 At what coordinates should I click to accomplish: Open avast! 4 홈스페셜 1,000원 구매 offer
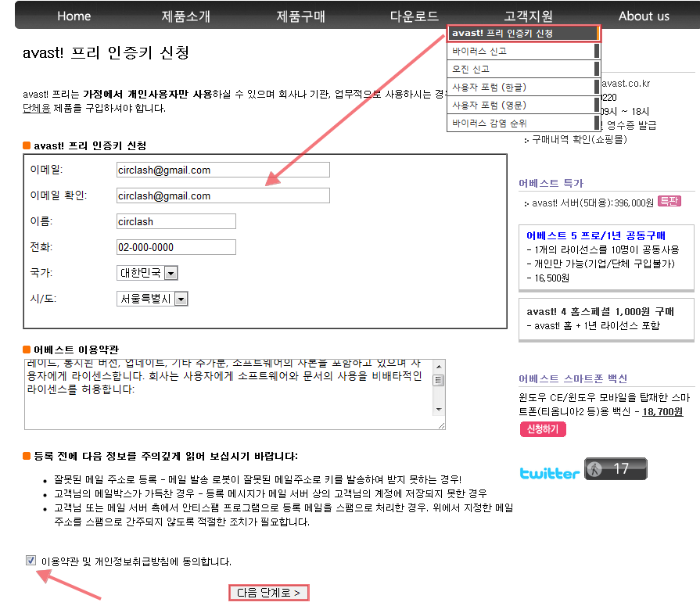point(600,311)
